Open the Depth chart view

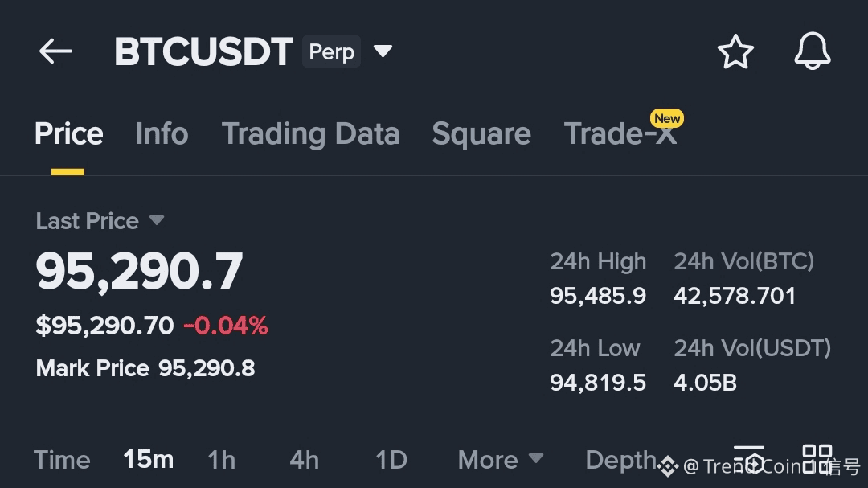coord(620,460)
